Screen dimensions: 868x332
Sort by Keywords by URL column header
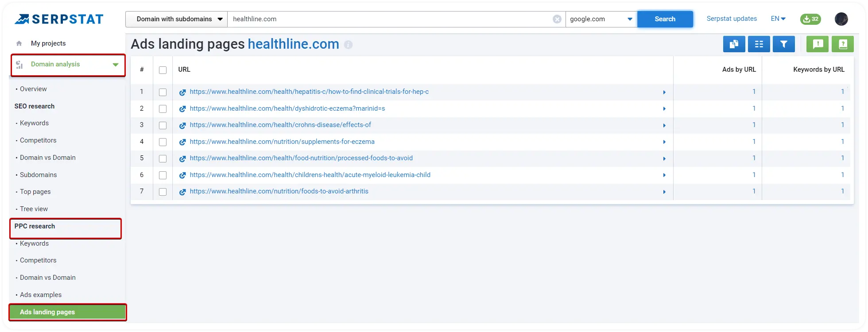[x=819, y=69]
